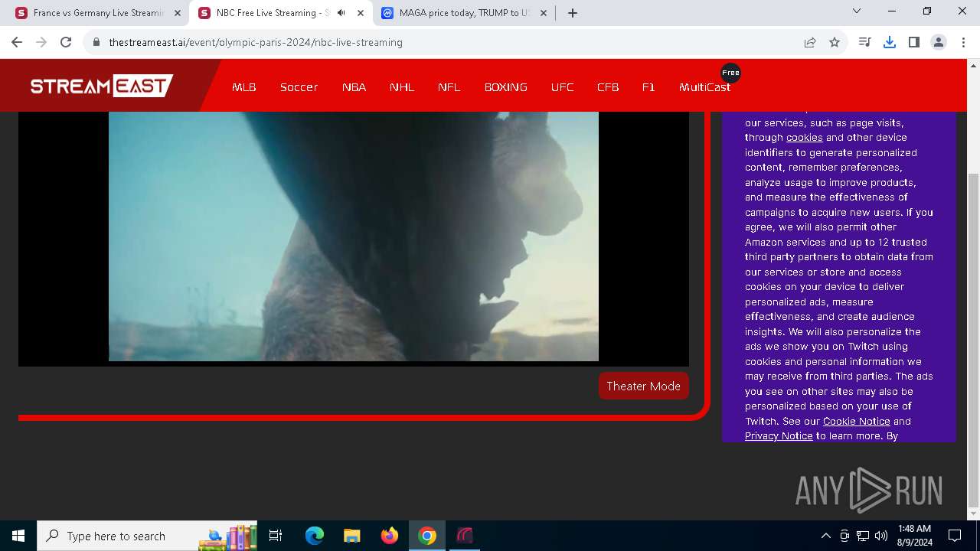
Task: Expand the tab search chevron
Action: coord(857,11)
